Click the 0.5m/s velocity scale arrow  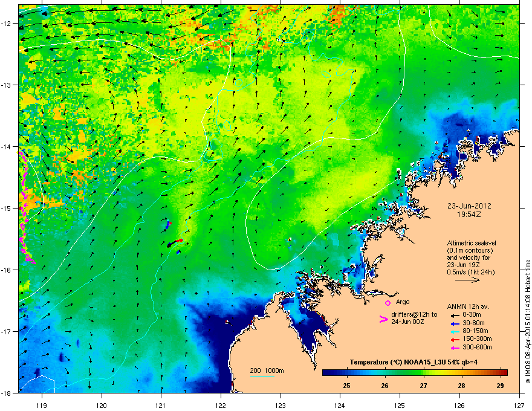[467, 280]
